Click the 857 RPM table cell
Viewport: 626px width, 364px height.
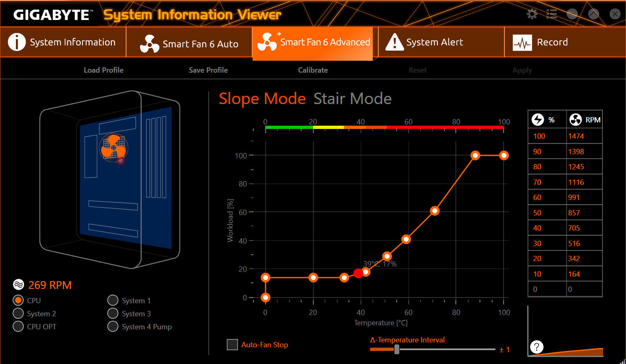click(x=584, y=213)
